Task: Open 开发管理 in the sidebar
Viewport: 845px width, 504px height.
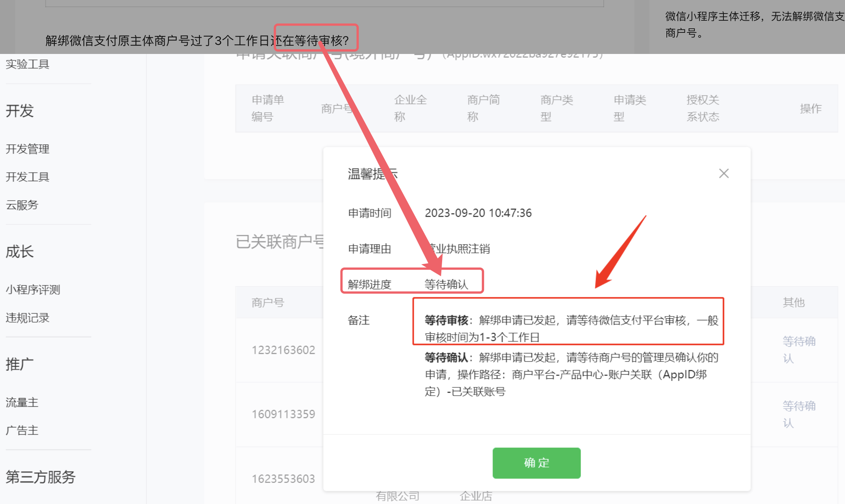Action: (28, 149)
